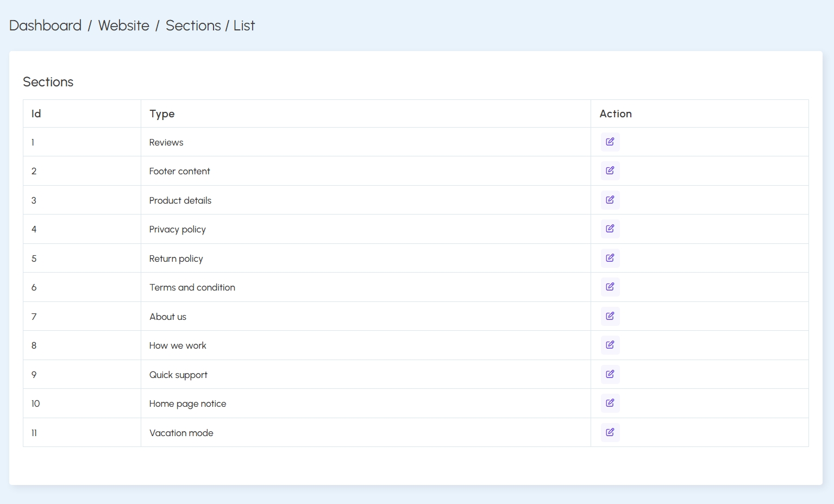Edit the Reviews section
The height and width of the screenshot is (504, 834).
point(610,142)
